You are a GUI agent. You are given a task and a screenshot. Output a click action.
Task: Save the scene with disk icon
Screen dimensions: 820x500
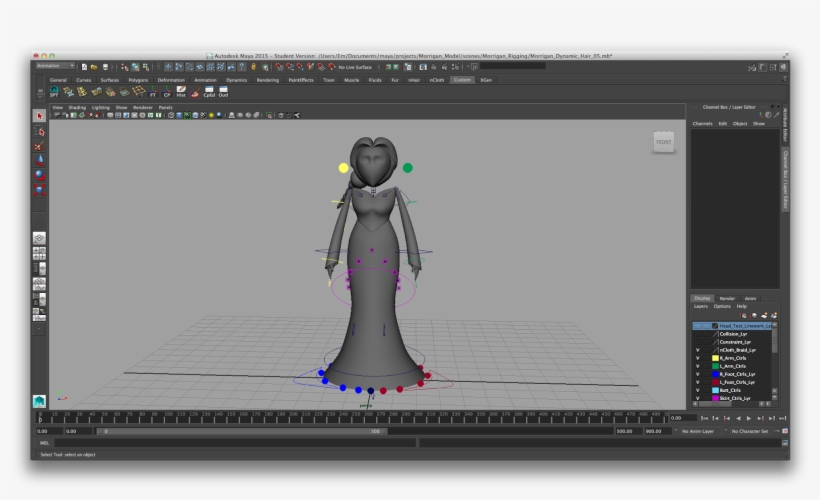click(x=105, y=67)
